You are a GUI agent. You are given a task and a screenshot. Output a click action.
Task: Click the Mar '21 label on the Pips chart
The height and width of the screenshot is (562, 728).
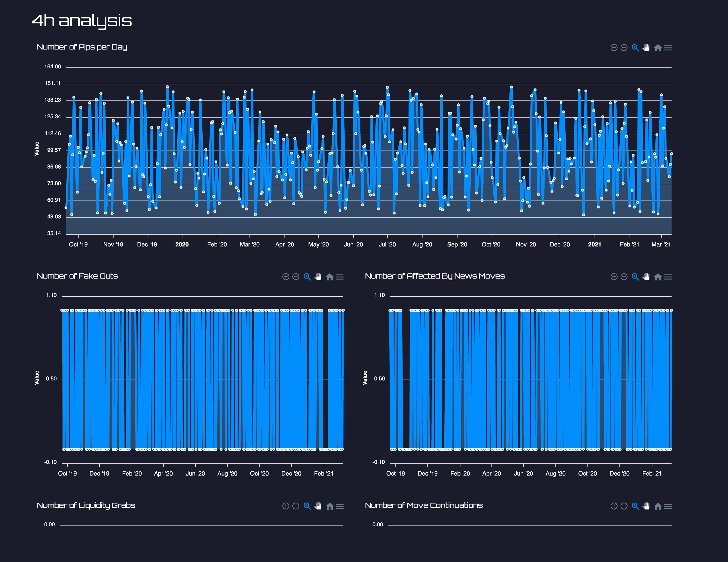661,244
